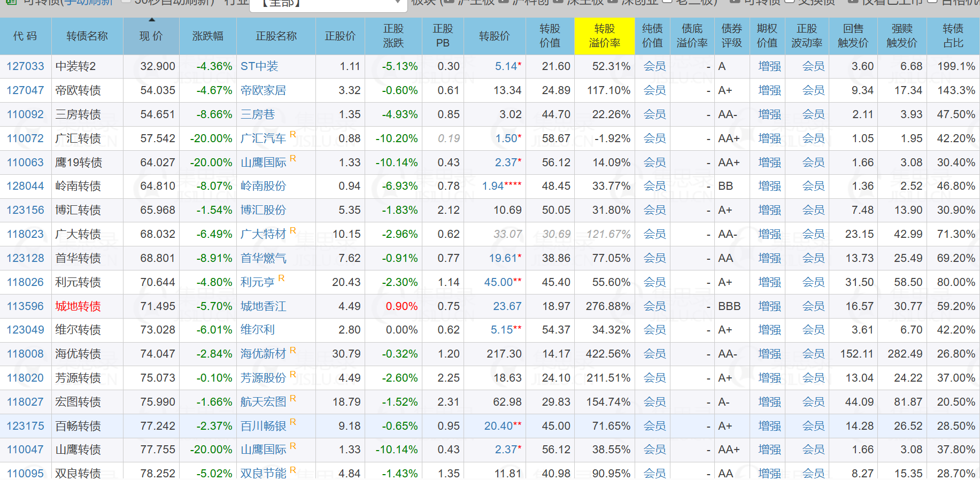Open the R margin icon beside 百川畅银

click(x=293, y=422)
